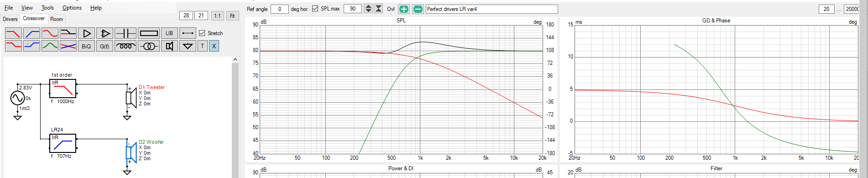Switch to the Room tab
This screenshot has width=868, height=178.
coord(57,19)
